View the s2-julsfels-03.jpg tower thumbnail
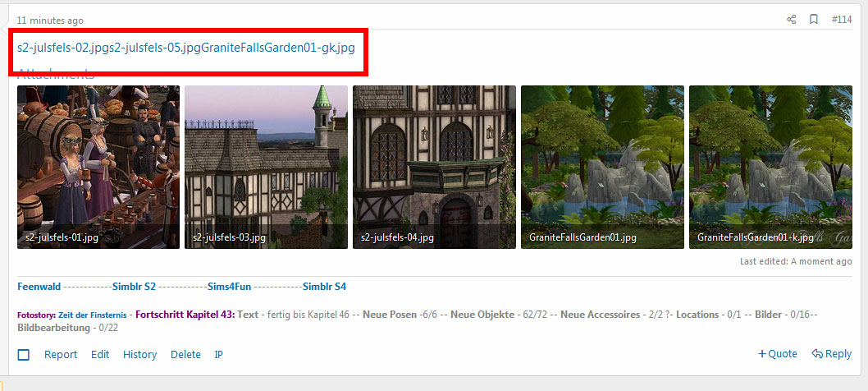This screenshot has width=868, height=391. pos(266,167)
